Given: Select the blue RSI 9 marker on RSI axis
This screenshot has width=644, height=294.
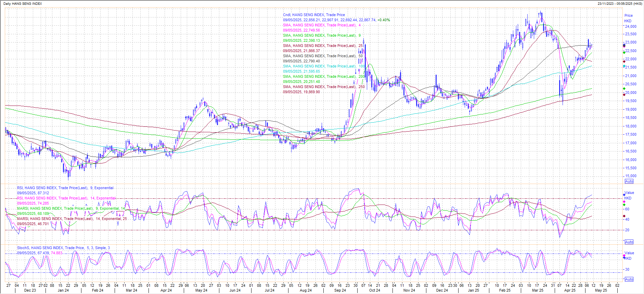Looking at the screenshot, I should click(624, 195).
